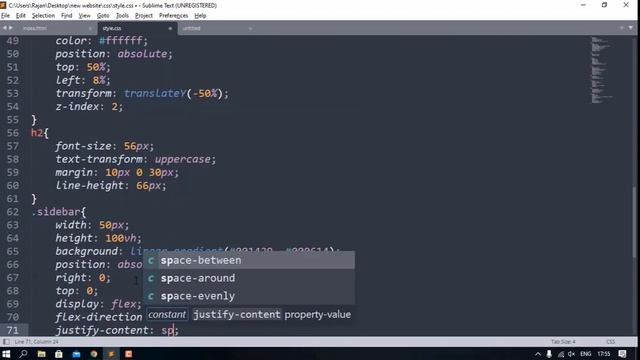Open the Preferences menu
The width and height of the screenshot is (640, 360).
click(173, 16)
